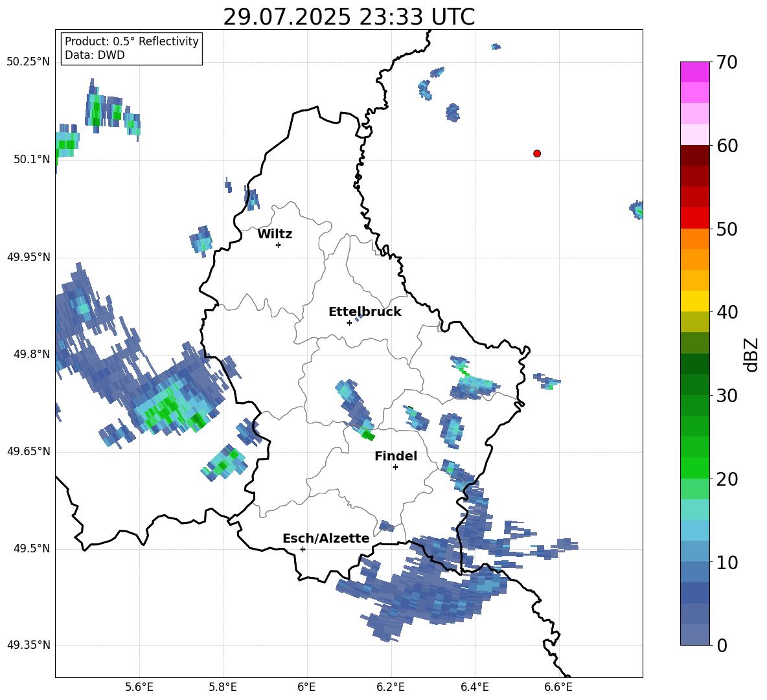Screen dimensions: 767x700
Task: Click the dBZ colorbar label
Action: tap(751, 354)
